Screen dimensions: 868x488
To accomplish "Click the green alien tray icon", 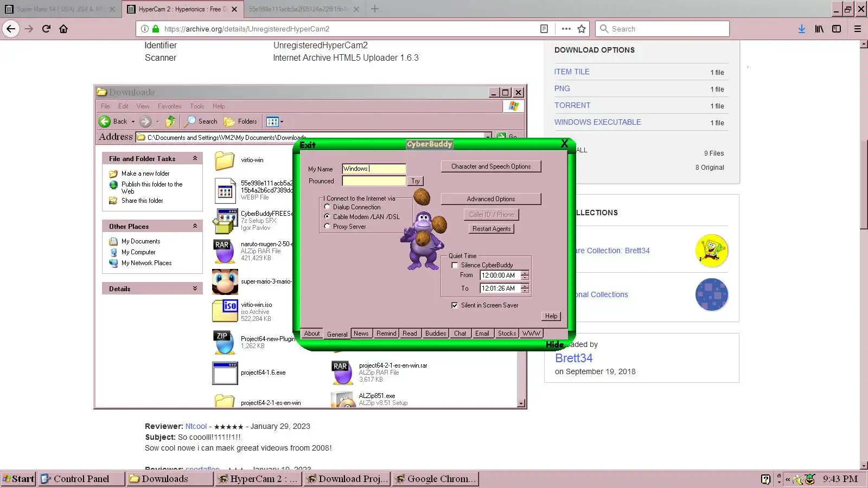I will click(809, 479).
